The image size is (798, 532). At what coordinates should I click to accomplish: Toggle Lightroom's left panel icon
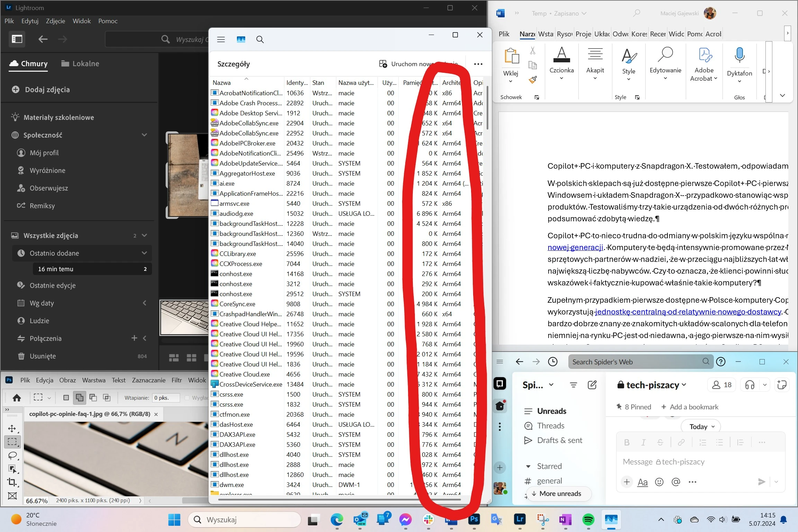pyautogui.click(x=17, y=39)
